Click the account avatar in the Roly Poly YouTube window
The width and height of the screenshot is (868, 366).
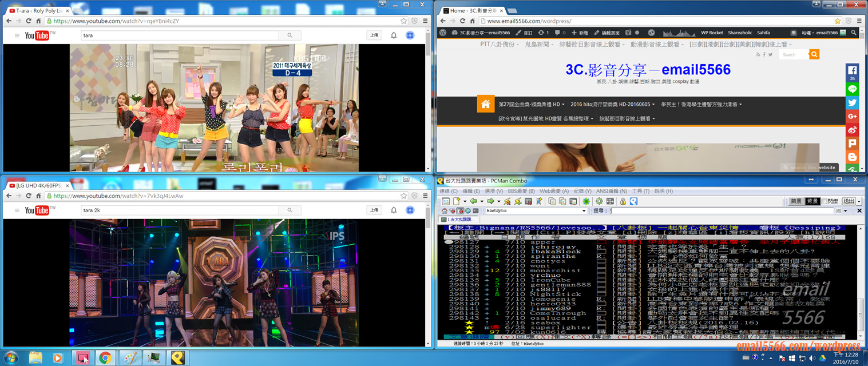coord(410,35)
